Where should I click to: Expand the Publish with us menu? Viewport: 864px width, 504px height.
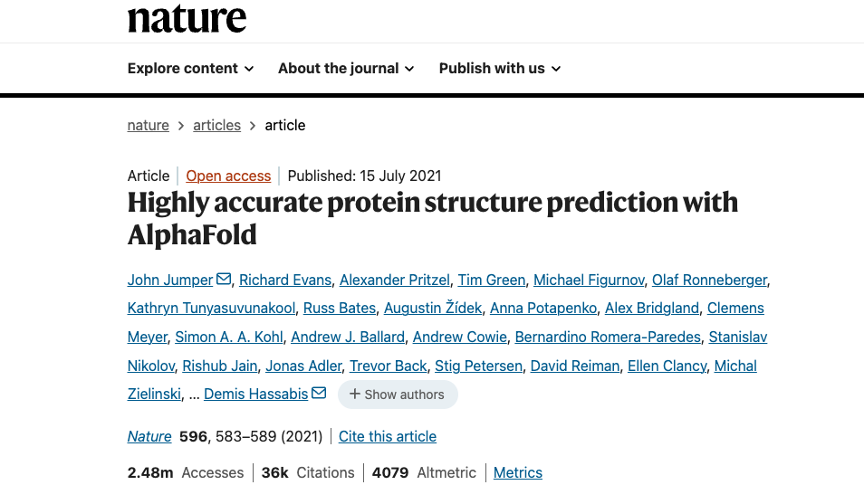pos(500,69)
